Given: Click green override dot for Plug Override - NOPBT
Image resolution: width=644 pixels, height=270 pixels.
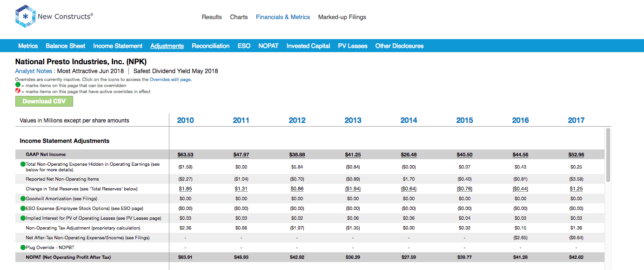Looking at the screenshot, I should click(23, 248).
